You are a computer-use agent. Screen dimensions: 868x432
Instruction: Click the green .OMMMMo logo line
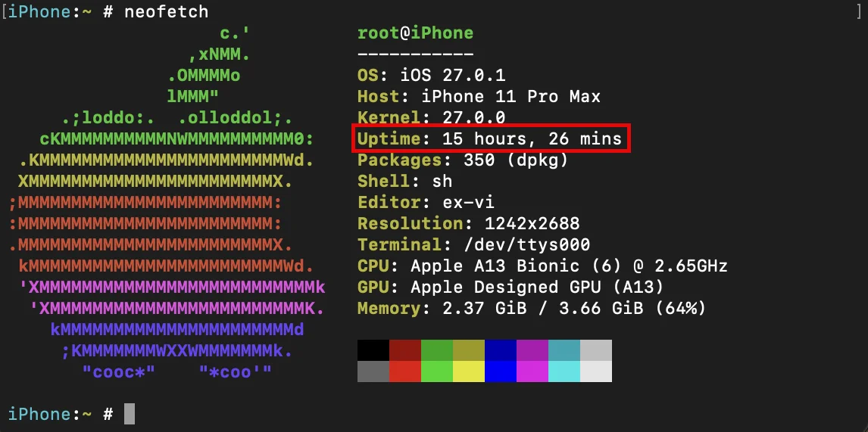coord(203,75)
